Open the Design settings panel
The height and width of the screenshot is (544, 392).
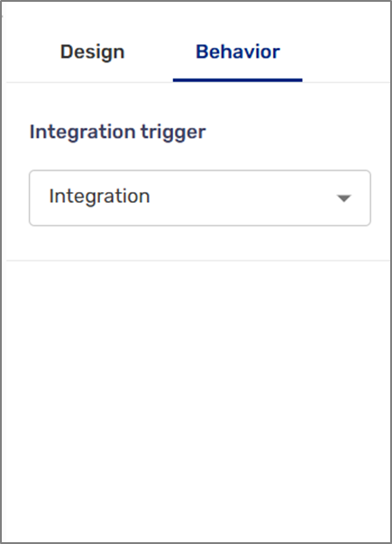[92, 52]
